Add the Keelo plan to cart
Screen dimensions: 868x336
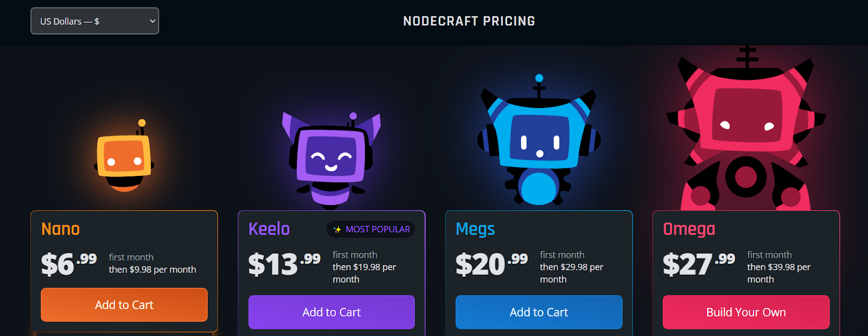(x=331, y=312)
